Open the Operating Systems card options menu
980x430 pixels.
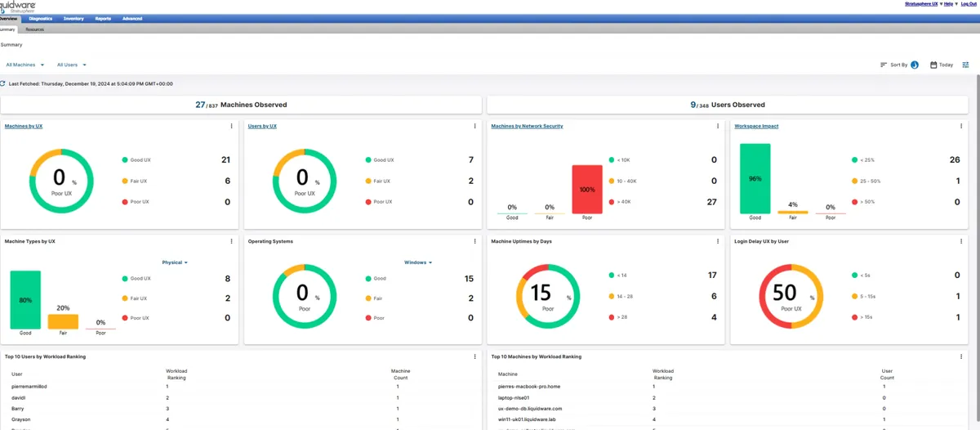(x=475, y=241)
